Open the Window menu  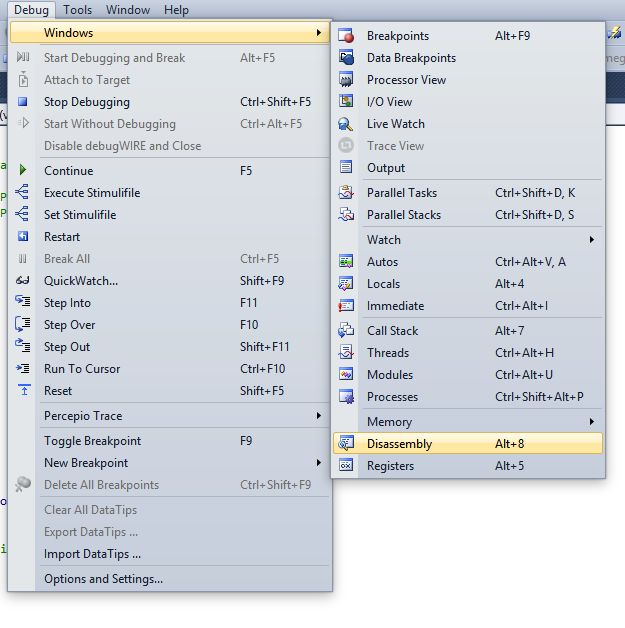point(128,10)
